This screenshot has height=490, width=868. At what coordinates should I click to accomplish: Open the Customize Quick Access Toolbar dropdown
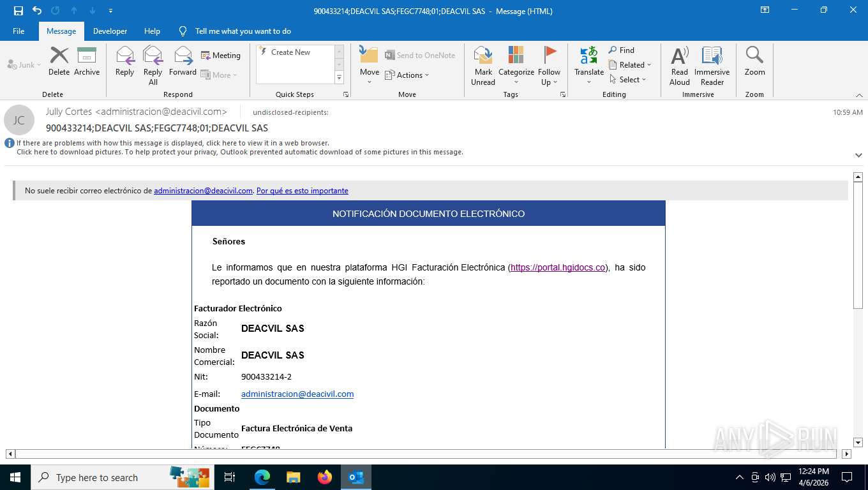(111, 11)
